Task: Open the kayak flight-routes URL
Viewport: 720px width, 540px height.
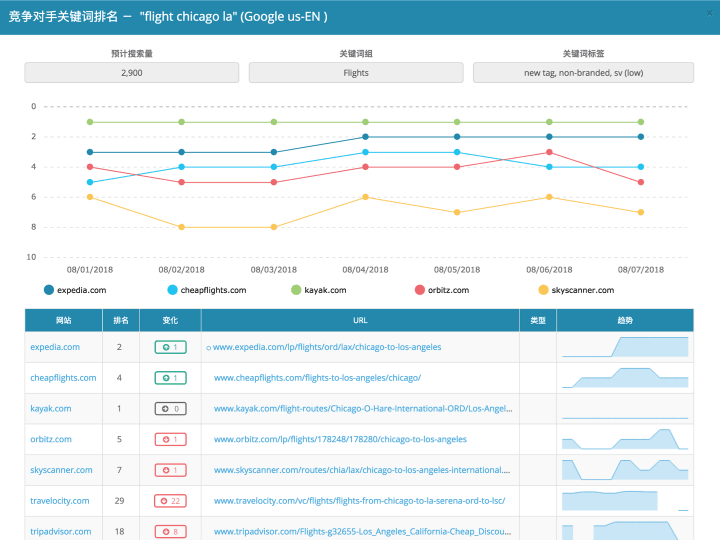Action: (363, 409)
